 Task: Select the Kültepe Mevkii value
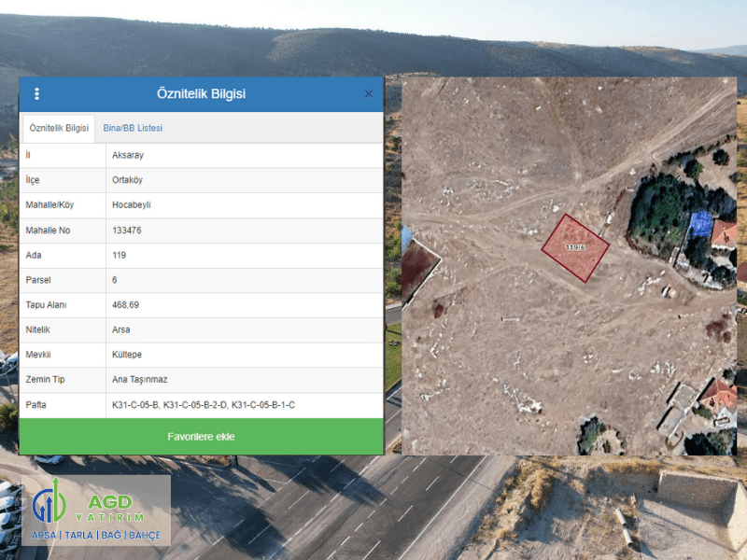[126, 355]
